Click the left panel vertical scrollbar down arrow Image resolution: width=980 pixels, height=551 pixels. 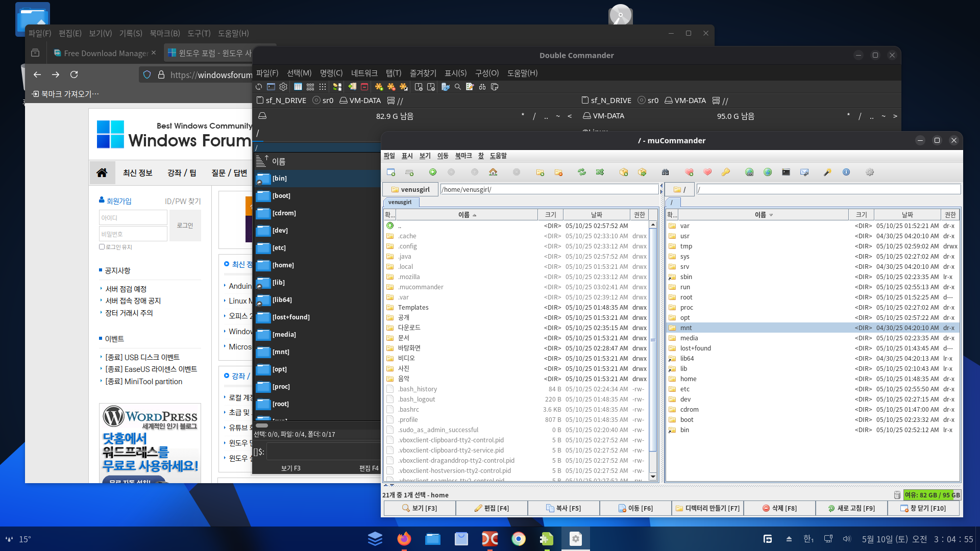point(653,477)
